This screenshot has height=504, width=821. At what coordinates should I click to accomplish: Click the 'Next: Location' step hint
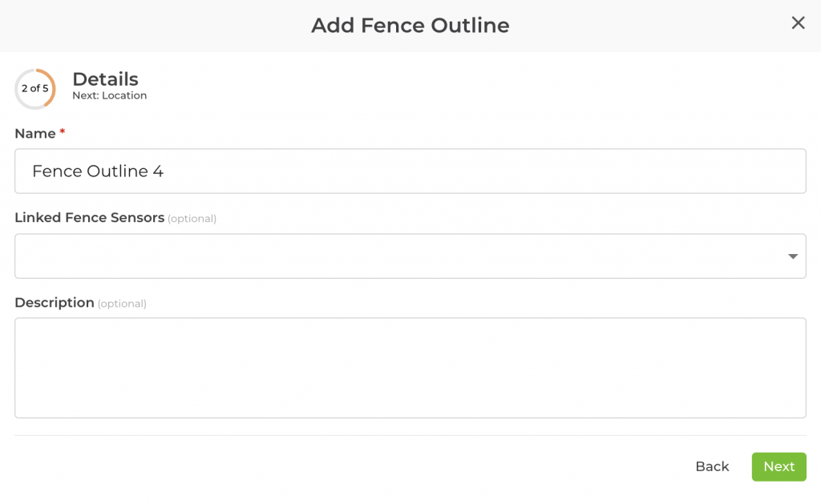point(109,95)
